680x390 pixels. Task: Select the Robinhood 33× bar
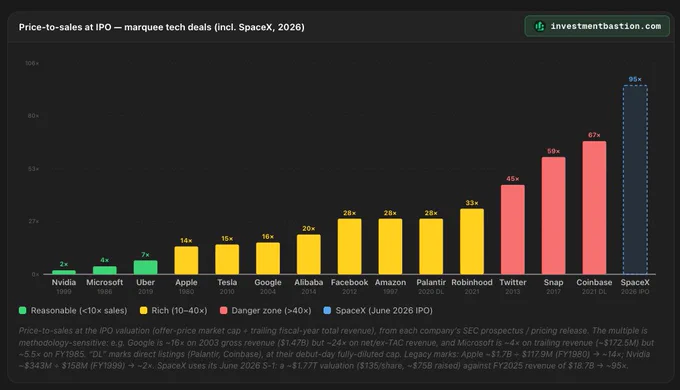471,241
